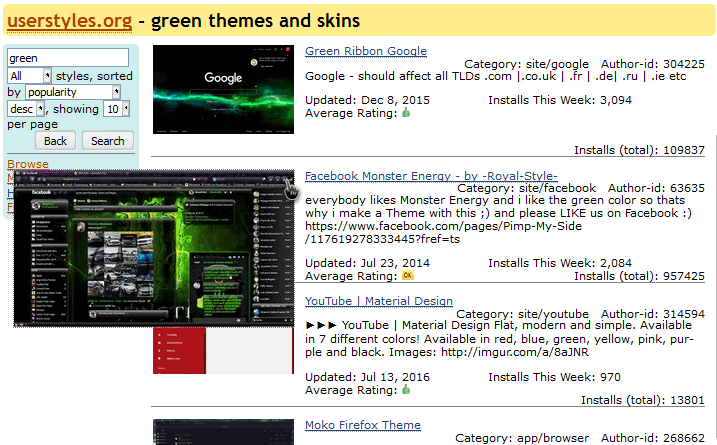This screenshot has height=445, width=717.
Task: Click 'Author-id: 268662' text
Action: click(x=653, y=438)
